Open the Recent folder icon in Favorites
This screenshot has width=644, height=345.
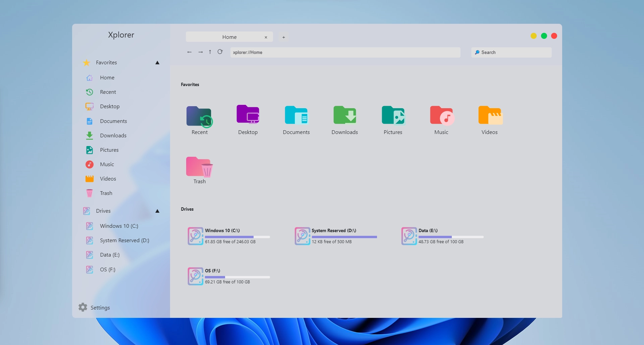[x=199, y=117]
